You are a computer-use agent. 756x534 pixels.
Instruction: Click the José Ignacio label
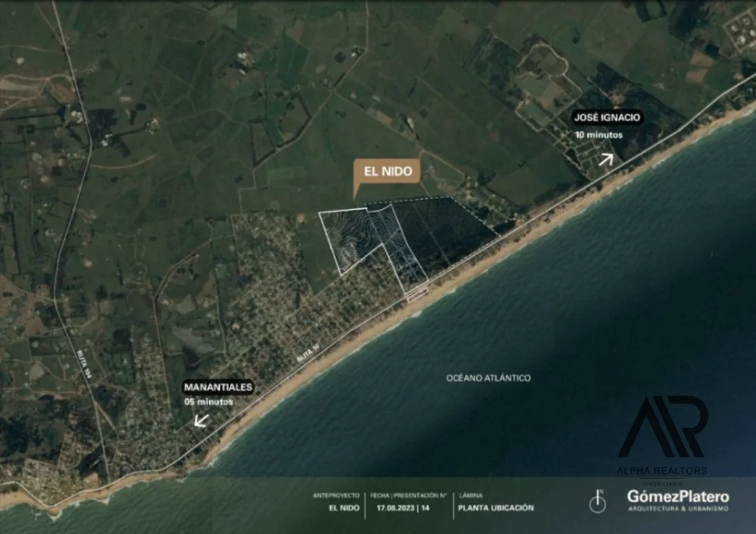(606, 117)
